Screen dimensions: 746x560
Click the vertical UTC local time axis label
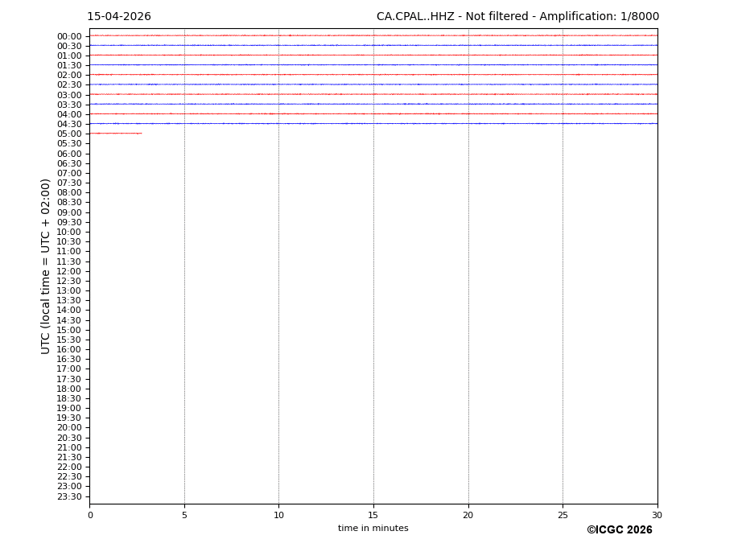click(x=46, y=266)
